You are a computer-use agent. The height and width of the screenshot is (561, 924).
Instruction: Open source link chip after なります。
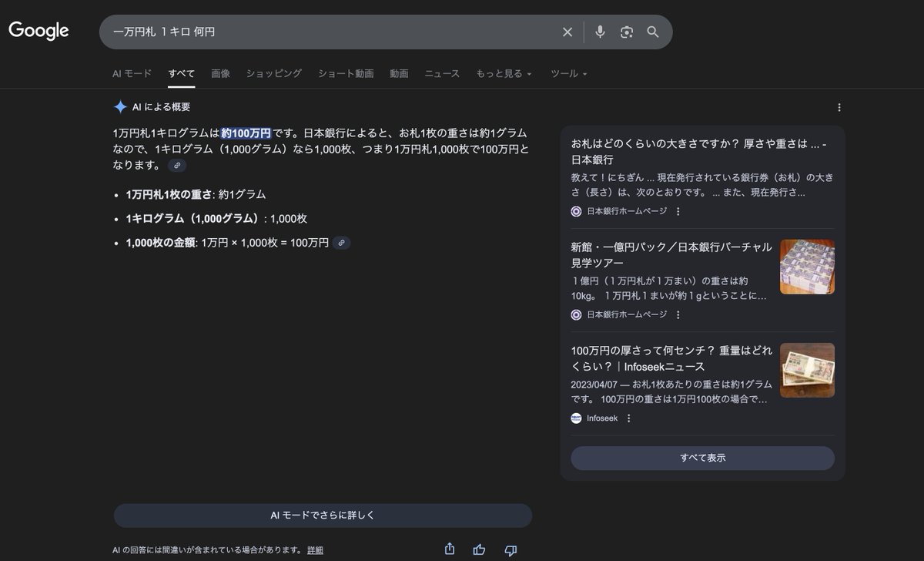pos(177,165)
